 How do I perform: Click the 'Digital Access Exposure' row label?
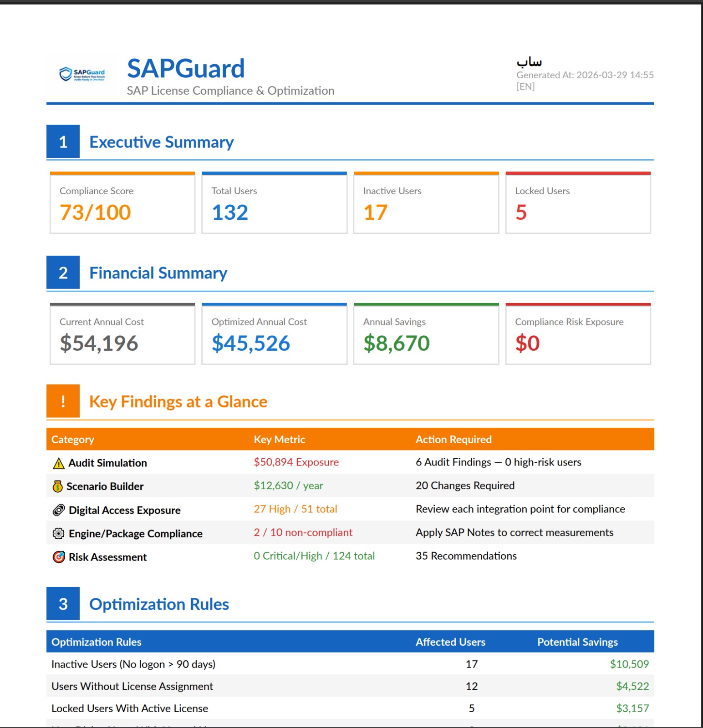[125, 511]
